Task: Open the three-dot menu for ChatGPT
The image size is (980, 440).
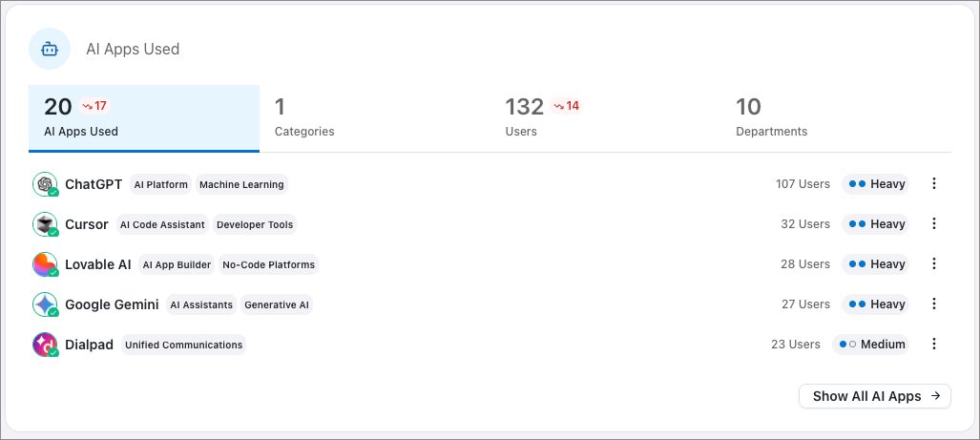Action: (934, 184)
